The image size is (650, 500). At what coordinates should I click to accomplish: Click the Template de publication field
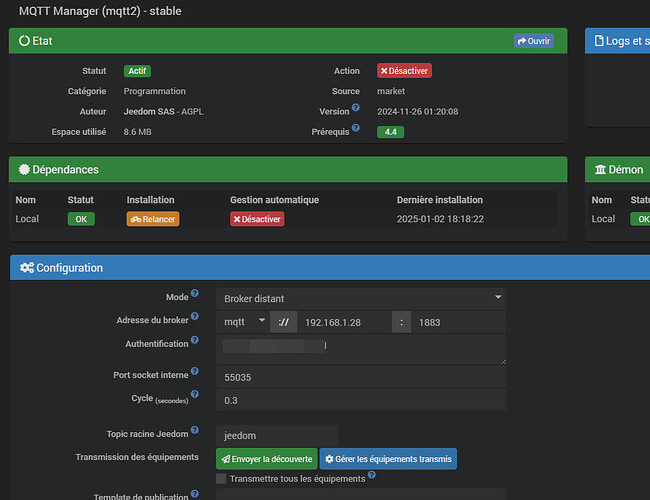(x=361, y=494)
